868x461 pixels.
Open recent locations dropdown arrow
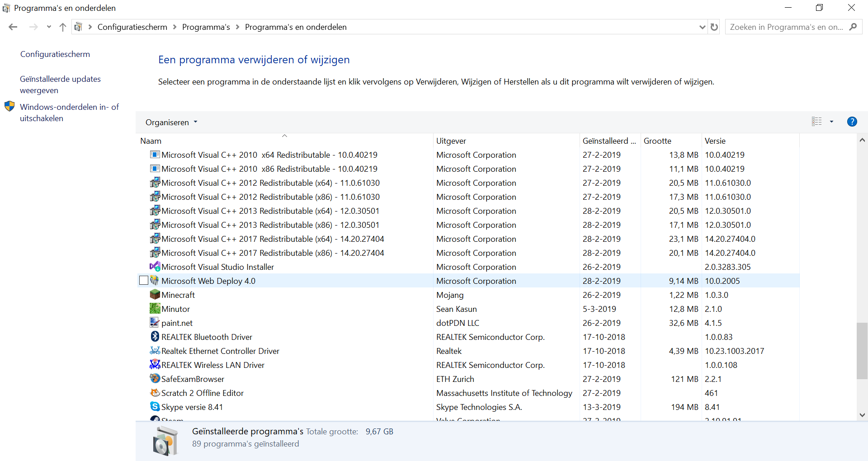point(49,27)
